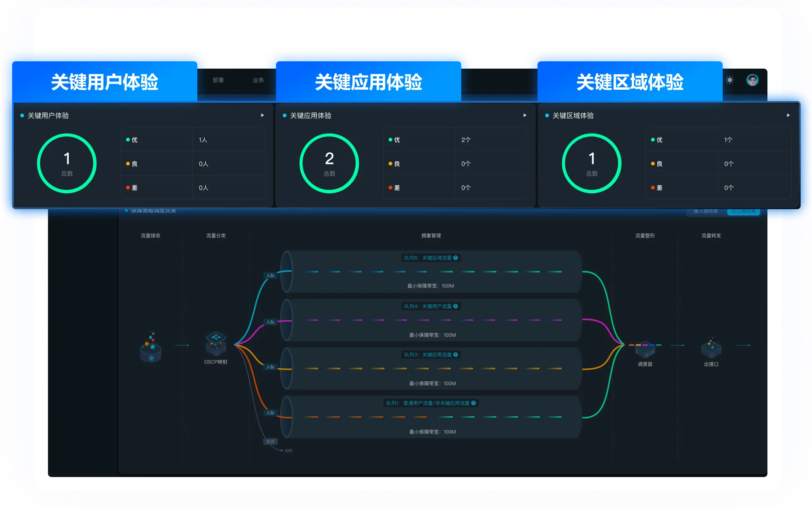Screen dimensions: 812x508
Task: Open the 业务 navigation tab
Action: click(258, 80)
